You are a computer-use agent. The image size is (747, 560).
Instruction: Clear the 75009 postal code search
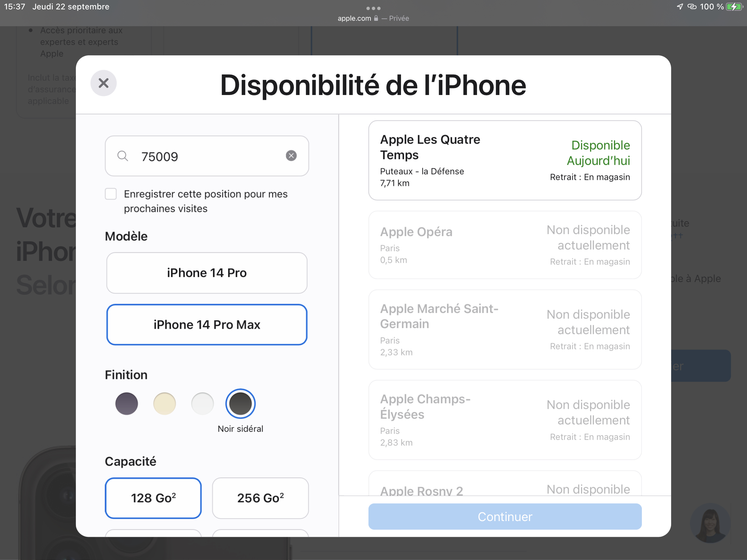291,156
